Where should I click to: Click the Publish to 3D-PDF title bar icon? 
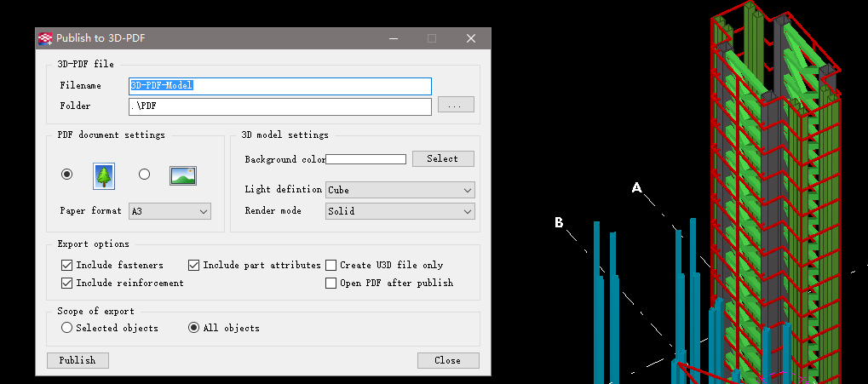pyautogui.click(x=45, y=38)
